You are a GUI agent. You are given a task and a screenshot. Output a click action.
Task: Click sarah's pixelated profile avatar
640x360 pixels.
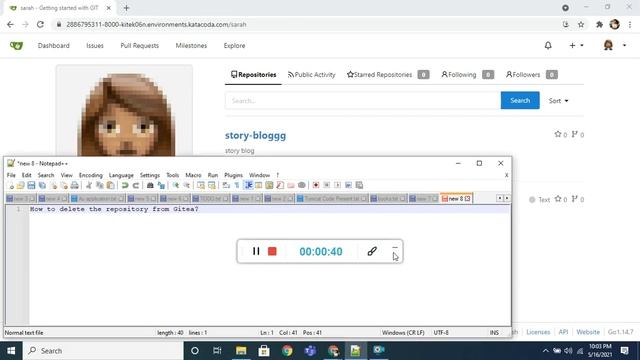[x=124, y=111]
